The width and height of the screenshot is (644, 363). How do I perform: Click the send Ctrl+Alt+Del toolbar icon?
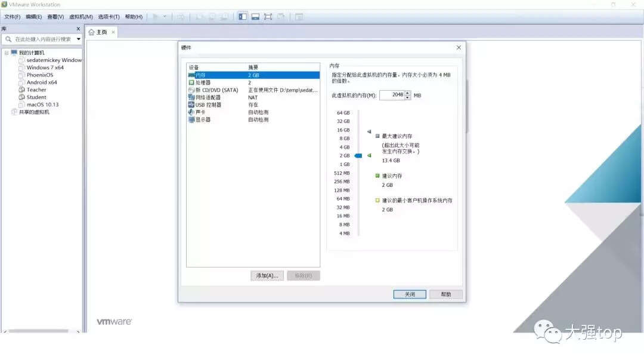[x=181, y=17]
